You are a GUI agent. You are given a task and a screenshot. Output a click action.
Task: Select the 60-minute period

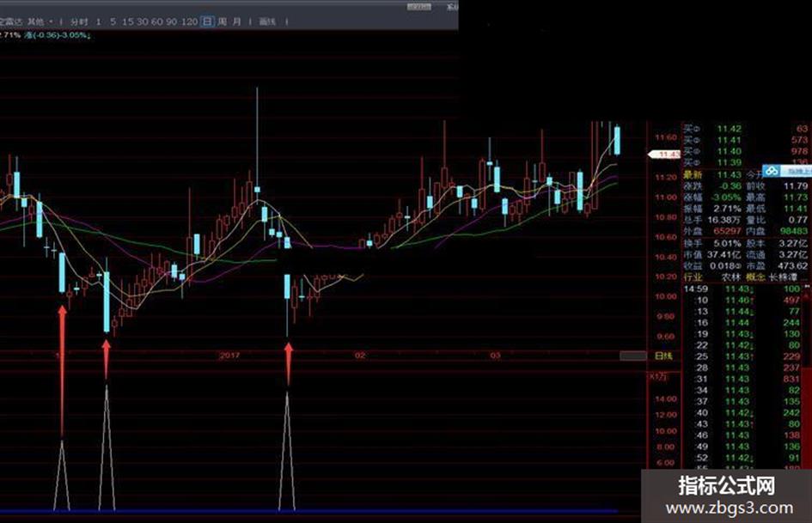pos(157,21)
